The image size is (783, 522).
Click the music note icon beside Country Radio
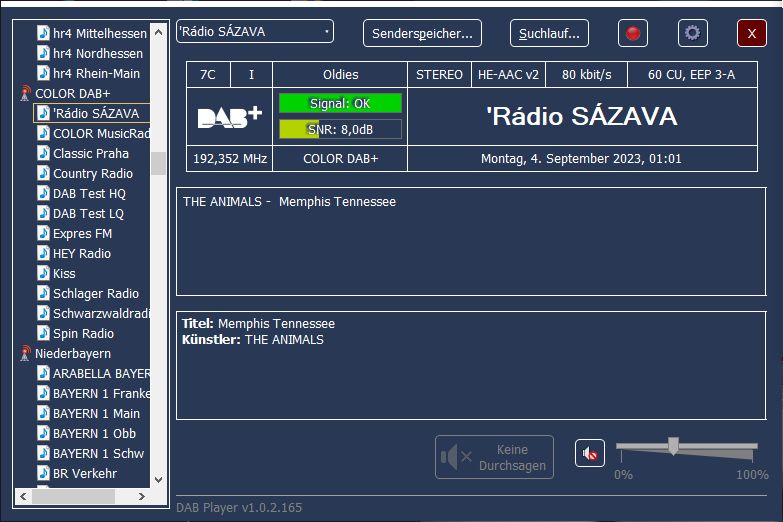click(x=43, y=173)
